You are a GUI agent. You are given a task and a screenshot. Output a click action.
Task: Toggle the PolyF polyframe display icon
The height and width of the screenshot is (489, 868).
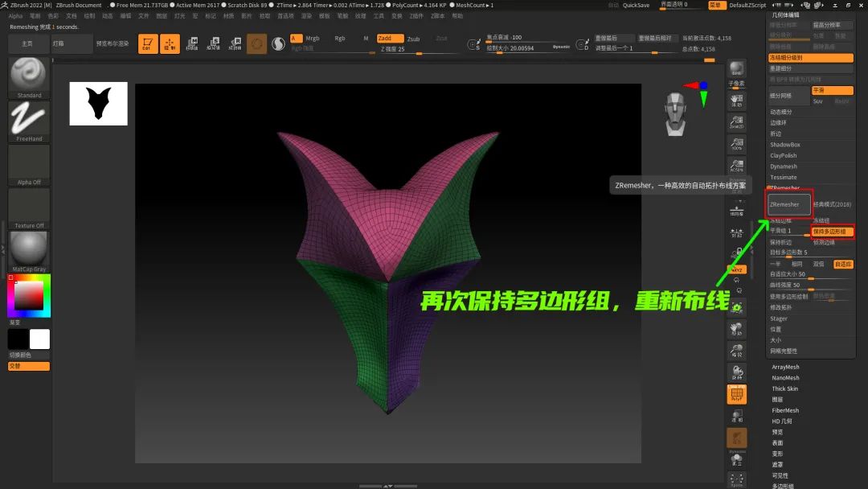[x=737, y=394]
